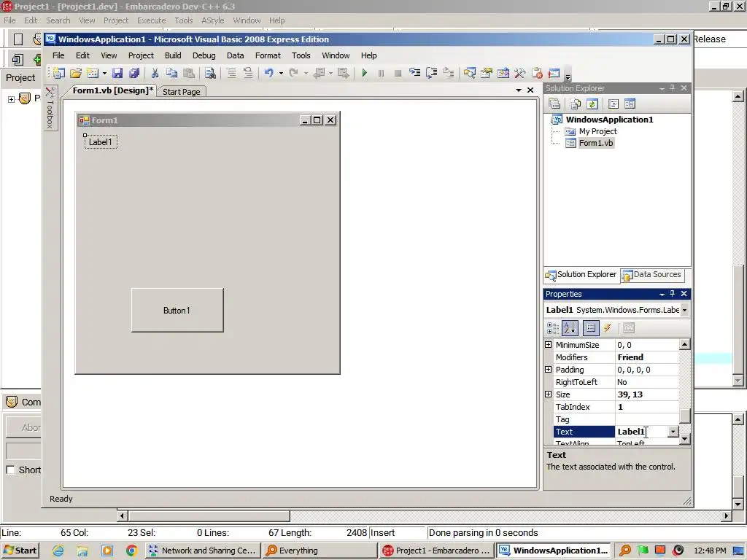Click the Cut scissors icon
This screenshot has height=560, width=747.
[155, 73]
